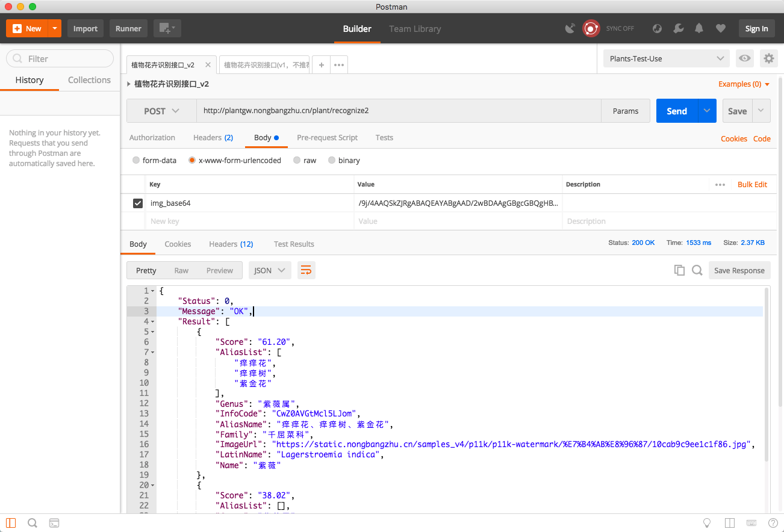Expand request title 植物花卉识别接口_v2 triangle
This screenshot has height=532, width=784.
tap(129, 84)
